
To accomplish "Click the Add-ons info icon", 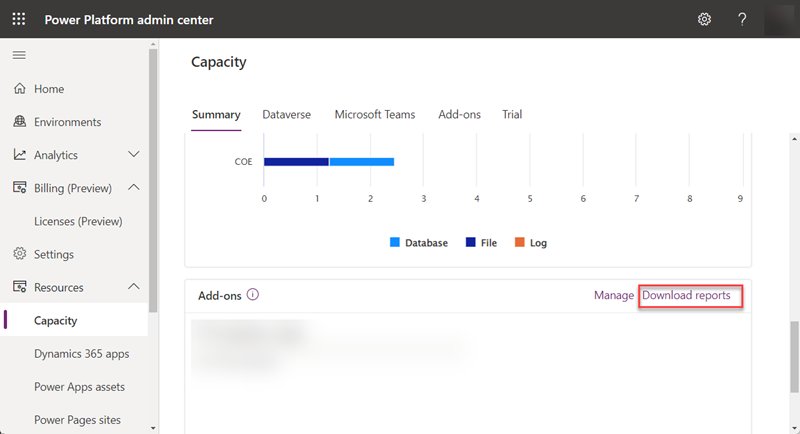I will coord(253,295).
